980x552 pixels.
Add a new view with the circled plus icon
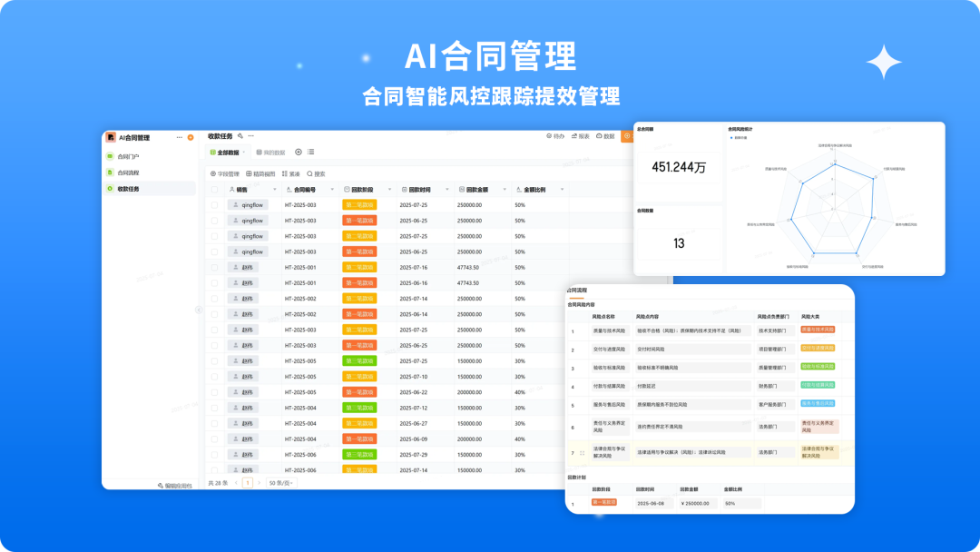click(299, 152)
